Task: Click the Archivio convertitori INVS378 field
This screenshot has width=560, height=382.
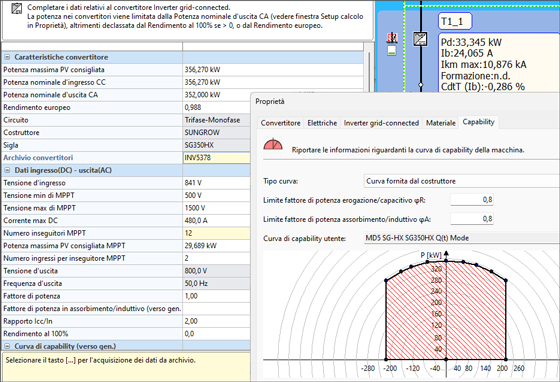Action: pos(216,158)
